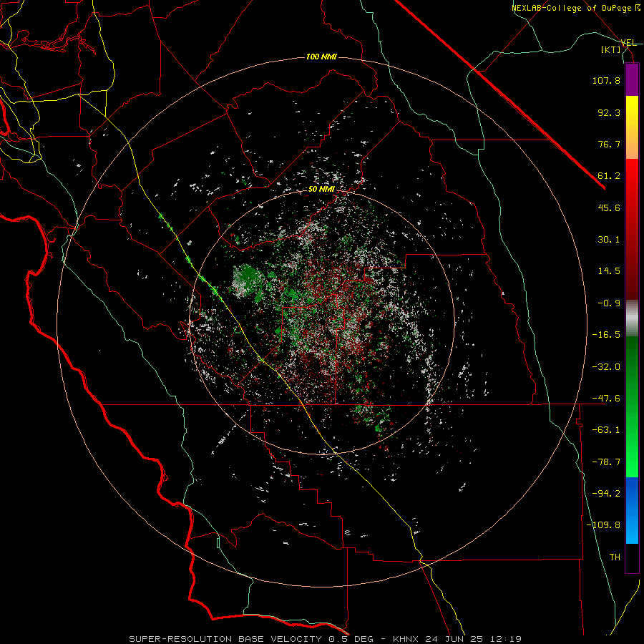Screen dimensions: 644x644
Task: Click the blue segment of the color bar
Action: pos(632,510)
